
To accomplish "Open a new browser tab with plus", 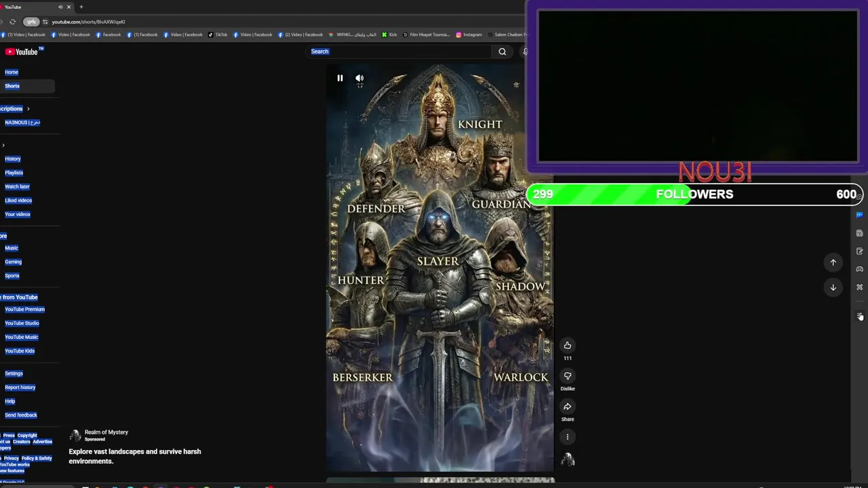I will [x=81, y=7].
